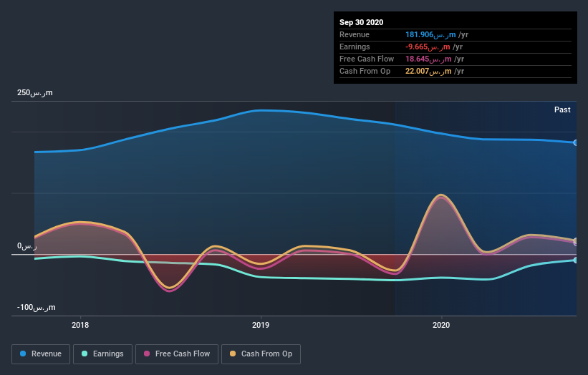Click the 'Past' label on chart
588x375 pixels.
click(562, 109)
